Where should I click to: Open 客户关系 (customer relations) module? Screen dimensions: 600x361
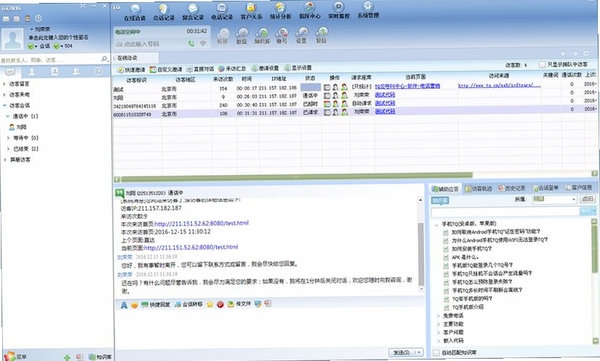251,12
